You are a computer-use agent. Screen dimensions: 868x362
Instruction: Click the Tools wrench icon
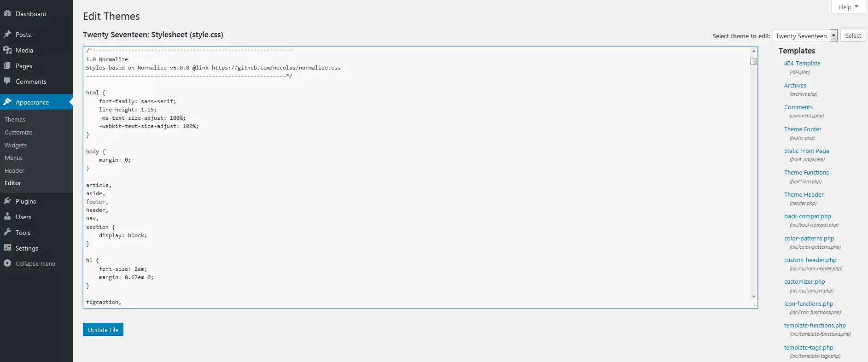[7, 233]
